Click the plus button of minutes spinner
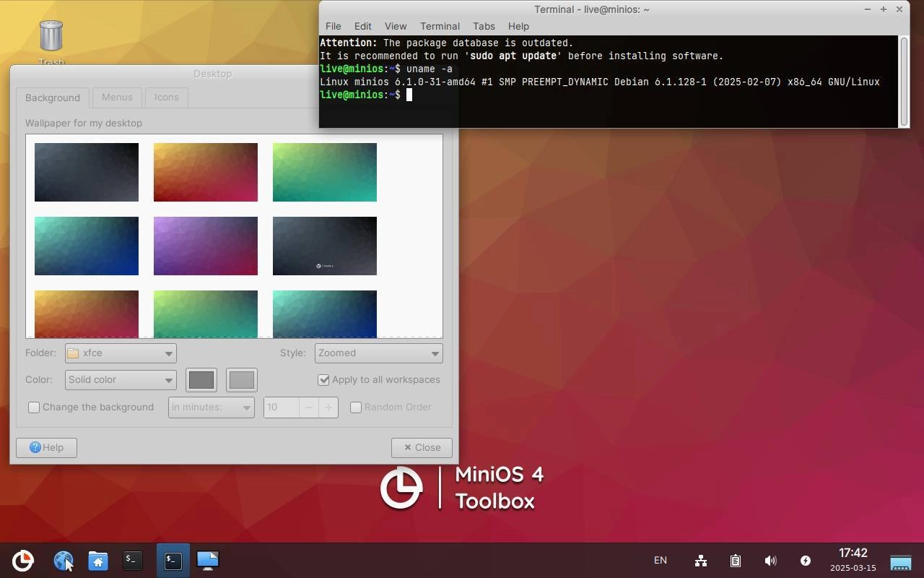924x578 pixels. [x=328, y=407]
